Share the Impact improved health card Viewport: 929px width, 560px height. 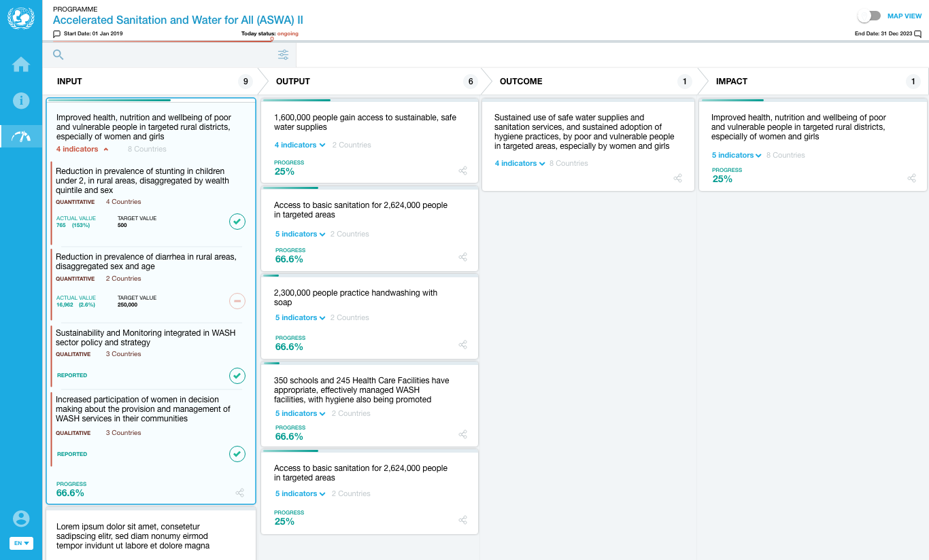tap(912, 178)
